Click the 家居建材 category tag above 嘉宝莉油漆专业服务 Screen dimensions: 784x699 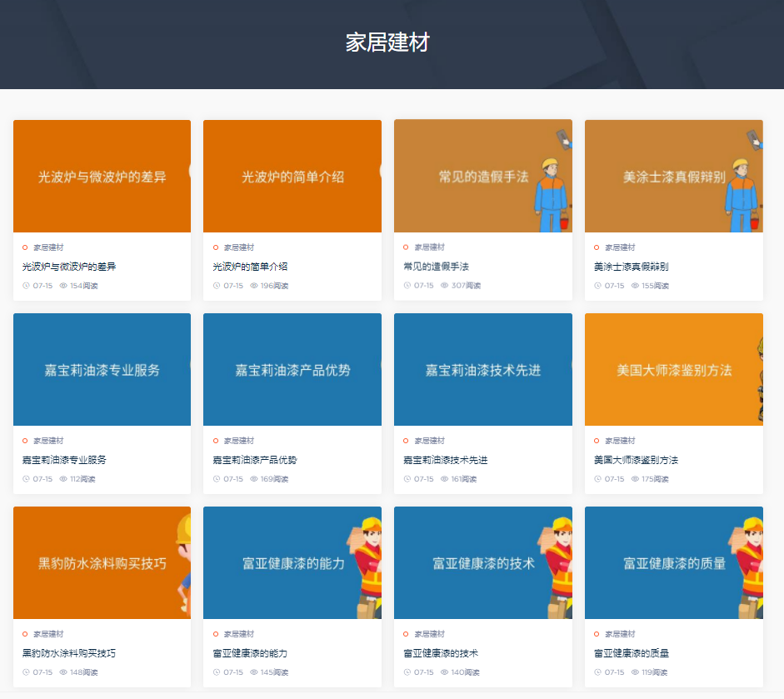tap(48, 441)
